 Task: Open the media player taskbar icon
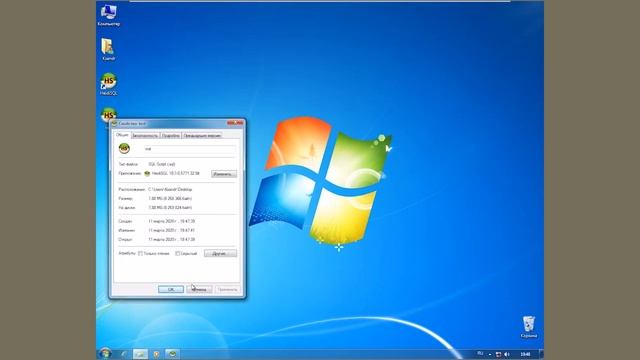click(156, 354)
